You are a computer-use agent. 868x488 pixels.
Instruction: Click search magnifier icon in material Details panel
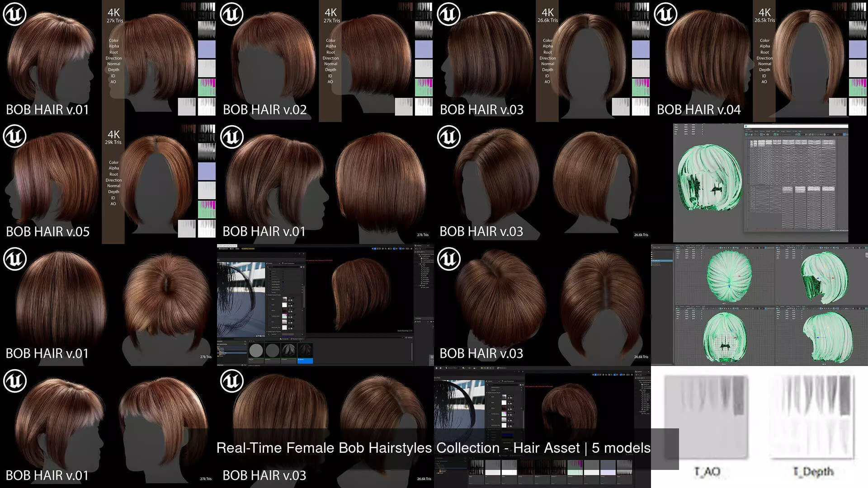pos(268,267)
